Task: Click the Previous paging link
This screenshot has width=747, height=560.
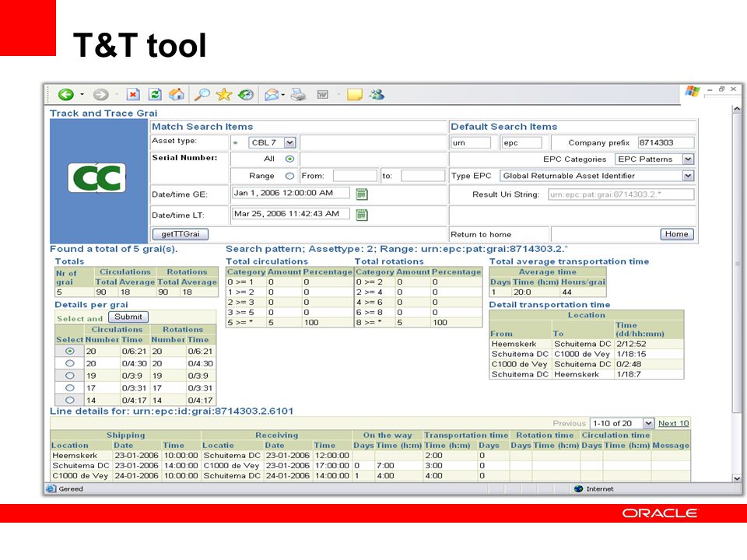Action: 570,423
